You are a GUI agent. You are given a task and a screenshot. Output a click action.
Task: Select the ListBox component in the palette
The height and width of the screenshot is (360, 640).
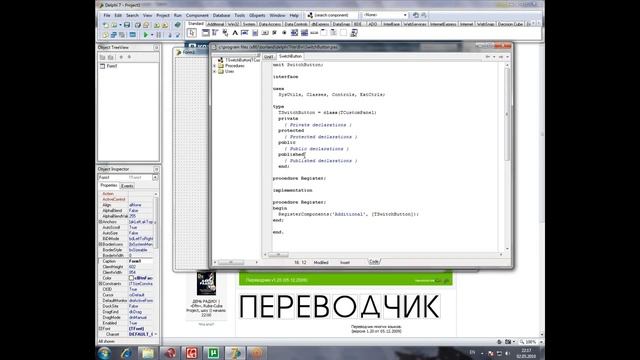click(x=294, y=33)
